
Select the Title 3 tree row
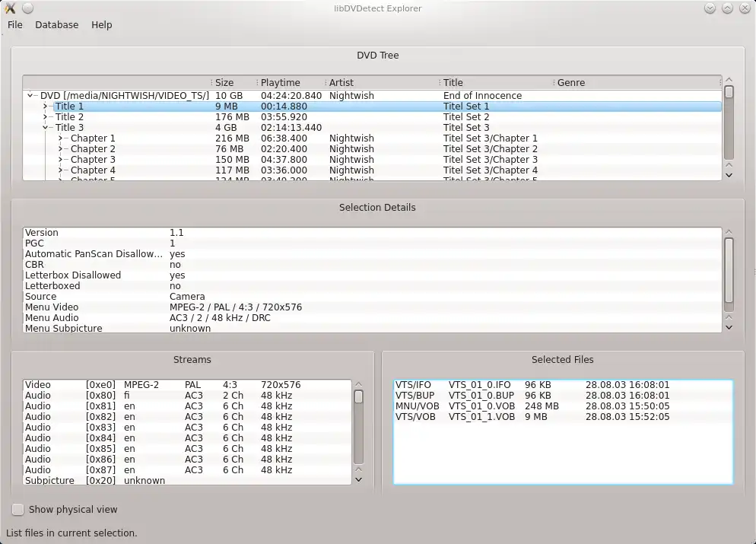[x=372, y=127]
